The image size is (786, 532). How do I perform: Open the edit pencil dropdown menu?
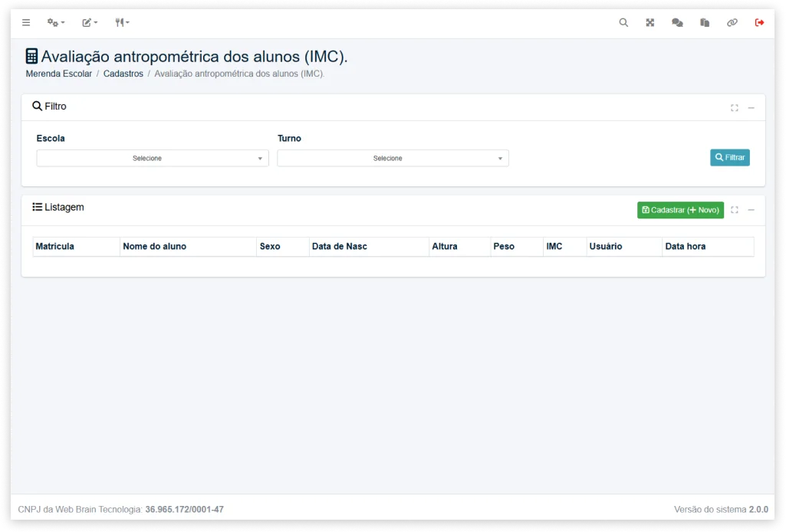tap(90, 22)
